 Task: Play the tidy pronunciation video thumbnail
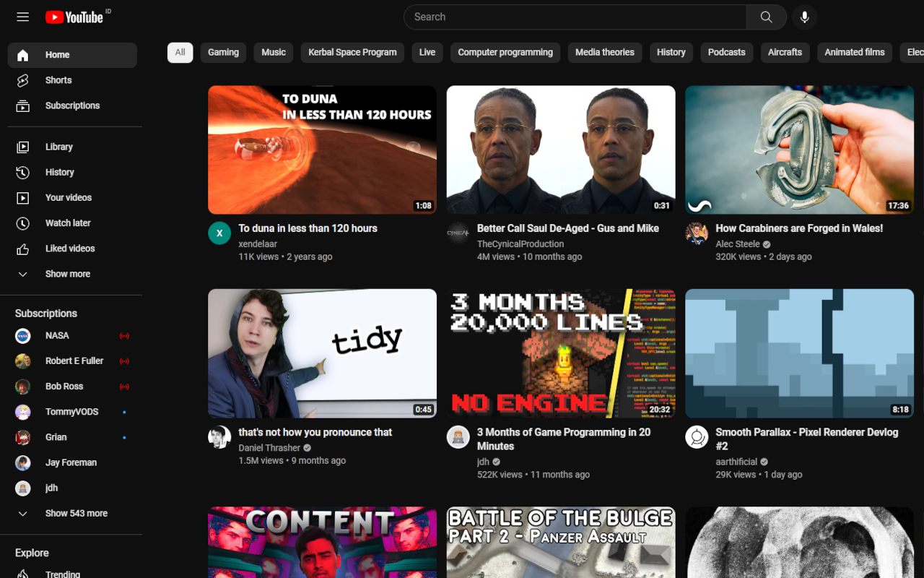[x=322, y=353]
